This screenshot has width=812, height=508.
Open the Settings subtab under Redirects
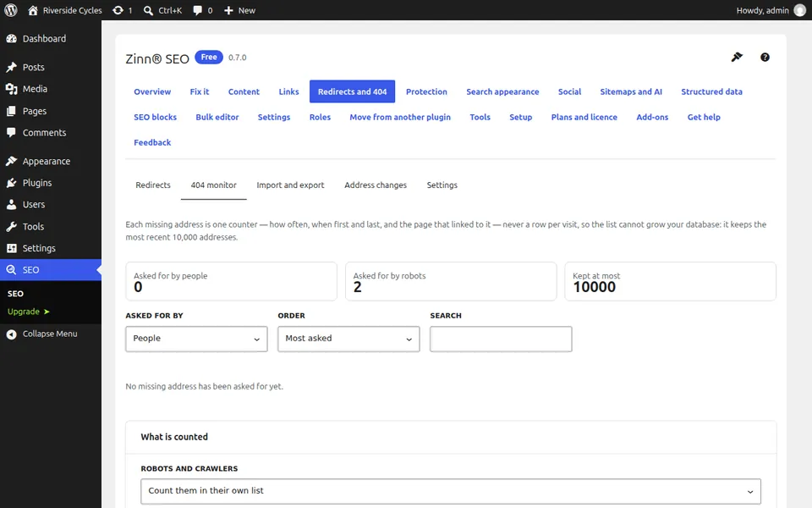tap(442, 185)
